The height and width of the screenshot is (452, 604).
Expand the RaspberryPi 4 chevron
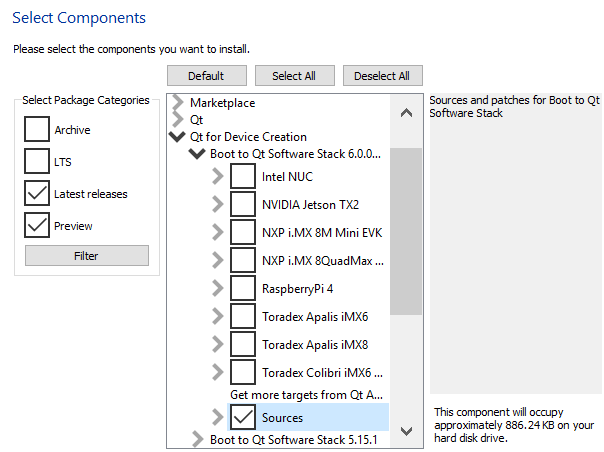tap(218, 289)
